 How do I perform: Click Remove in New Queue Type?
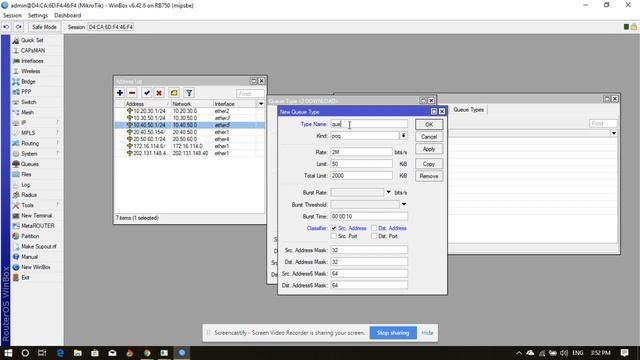(x=429, y=176)
